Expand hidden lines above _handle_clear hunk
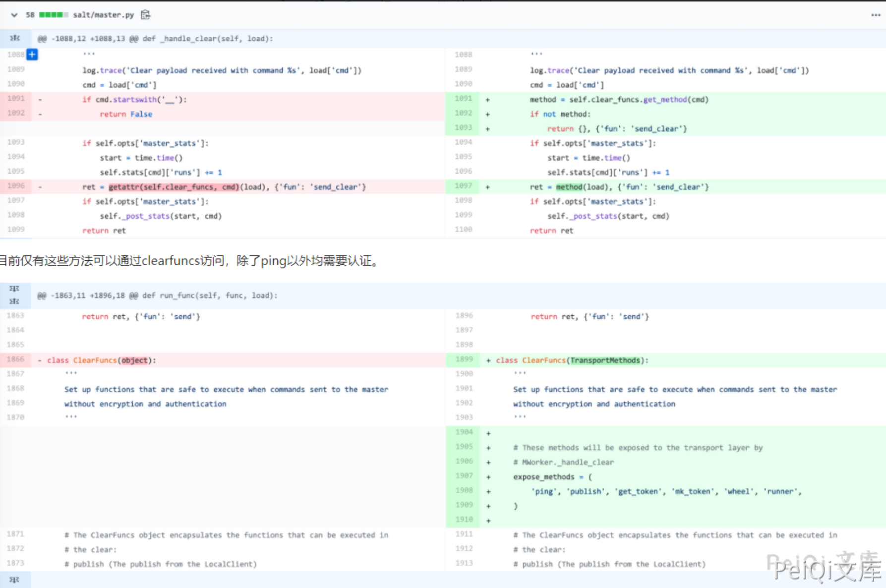 click(15, 38)
